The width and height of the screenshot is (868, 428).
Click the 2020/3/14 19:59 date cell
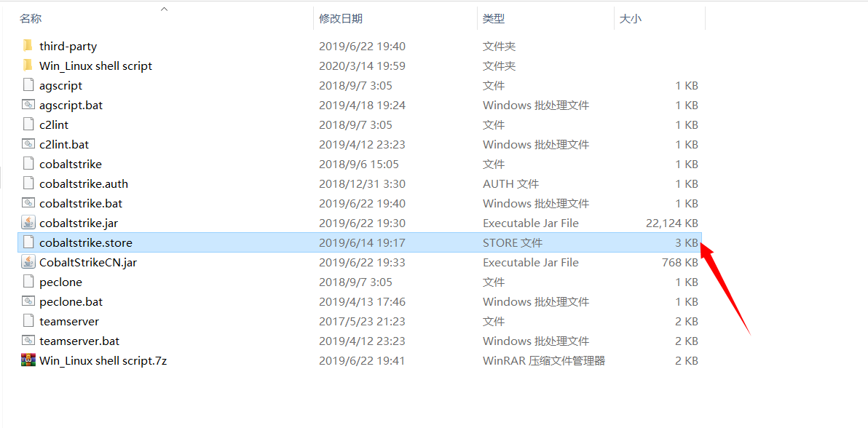pyautogui.click(x=362, y=66)
